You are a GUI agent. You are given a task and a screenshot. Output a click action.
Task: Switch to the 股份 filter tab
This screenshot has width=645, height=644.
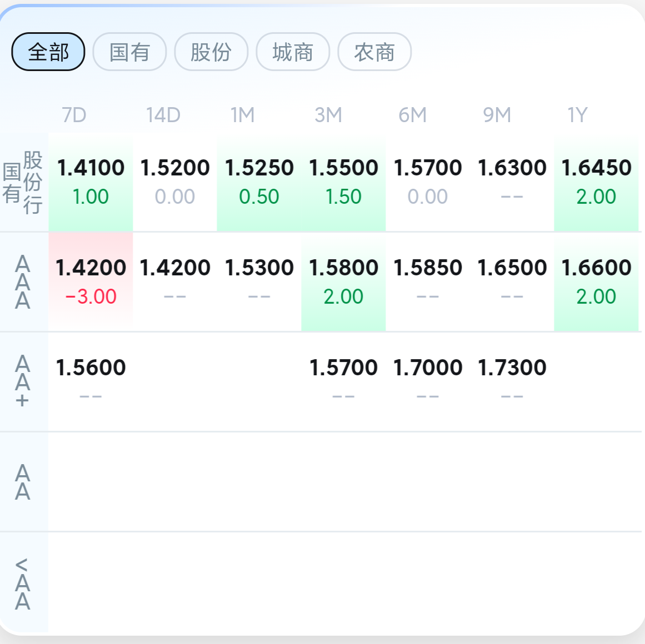(x=211, y=52)
